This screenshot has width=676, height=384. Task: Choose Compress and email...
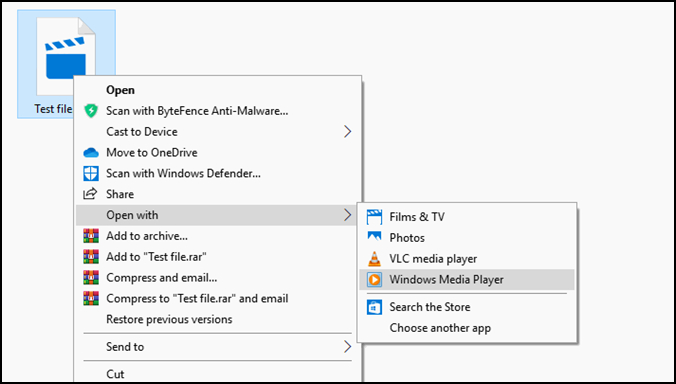click(x=218, y=278)
